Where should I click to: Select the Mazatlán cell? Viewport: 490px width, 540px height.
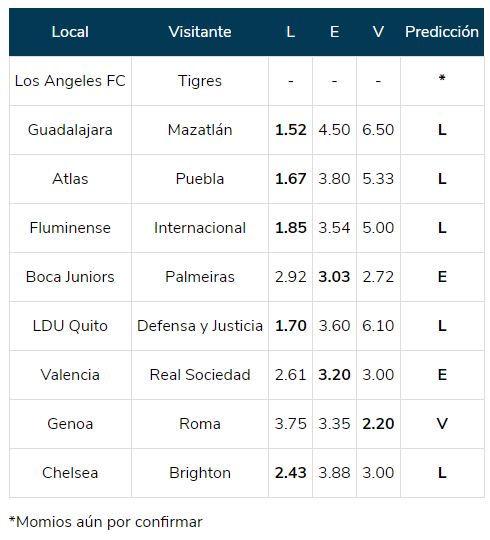coord(200,130)
